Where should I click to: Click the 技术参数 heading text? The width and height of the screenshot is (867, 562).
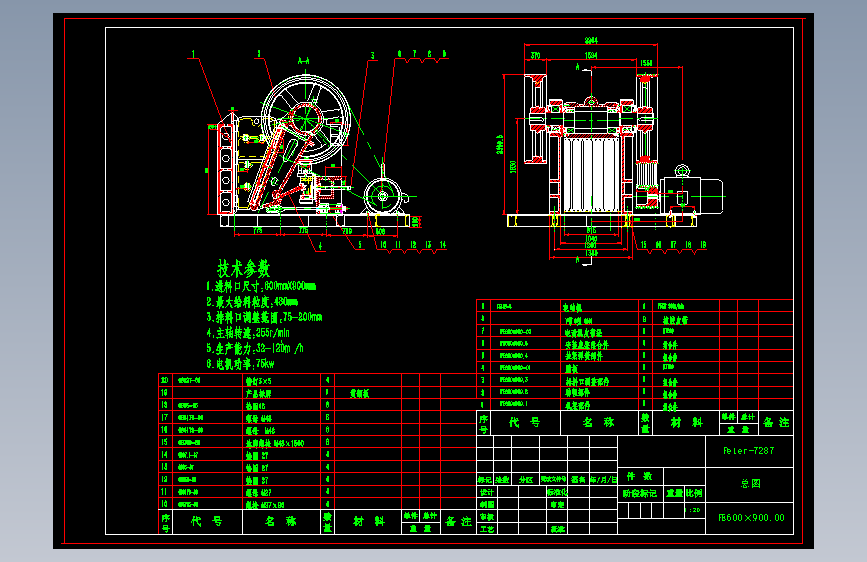click(243, 269)
